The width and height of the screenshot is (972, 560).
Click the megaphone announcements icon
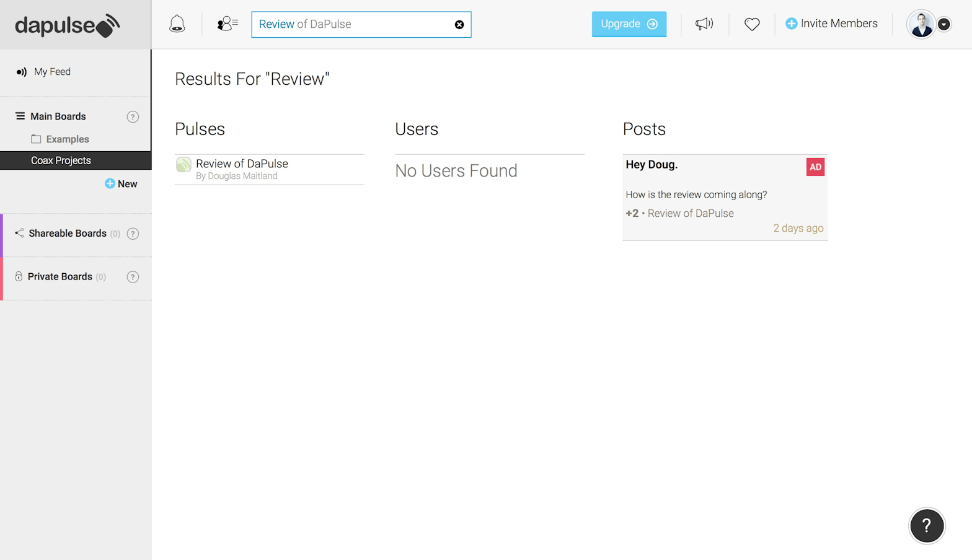click(704, 24)
